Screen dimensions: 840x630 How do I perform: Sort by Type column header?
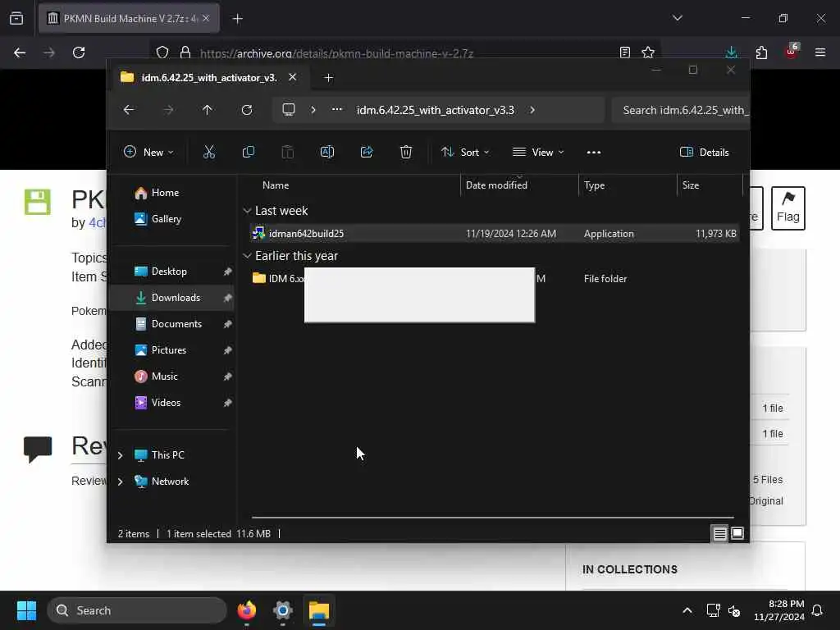(x=628, y=185)
